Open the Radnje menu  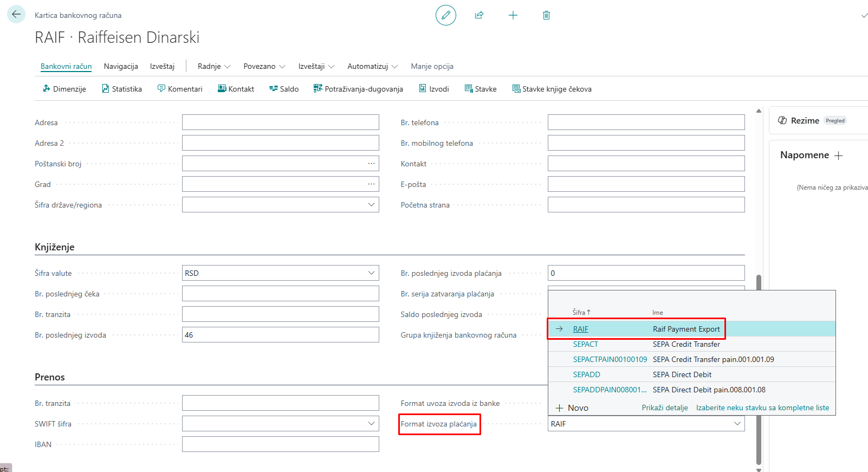[x=213, y=66]
